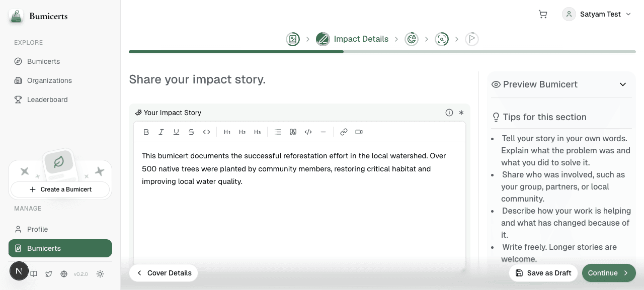Apply italic formatting in the toolbar
The height and width of the screenshot is (290, 644).
pos(161,132)
